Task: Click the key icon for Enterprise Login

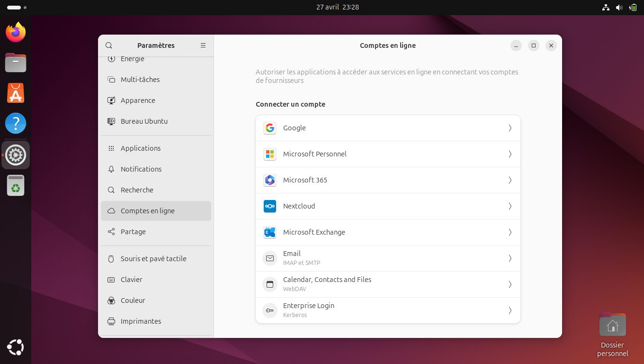Action: [x=270, y=310]
